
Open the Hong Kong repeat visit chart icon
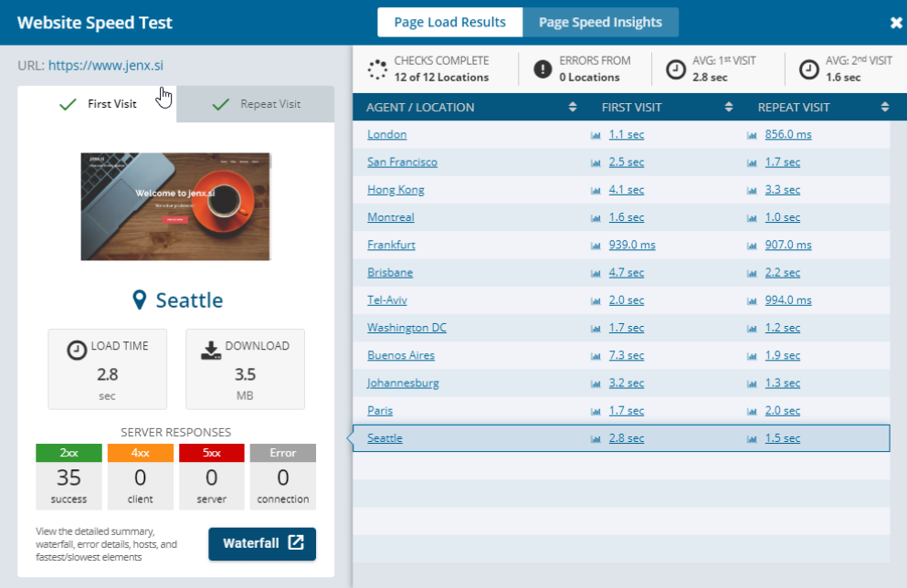752,191
